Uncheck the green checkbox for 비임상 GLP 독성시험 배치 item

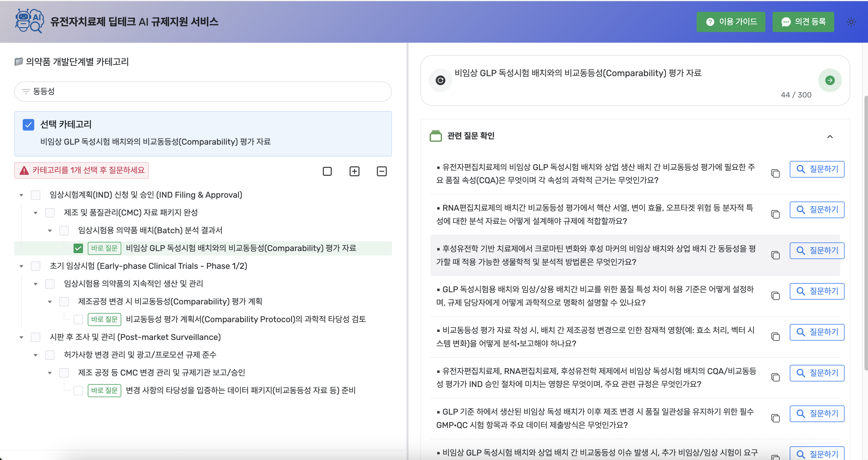[x=78, y=248]
